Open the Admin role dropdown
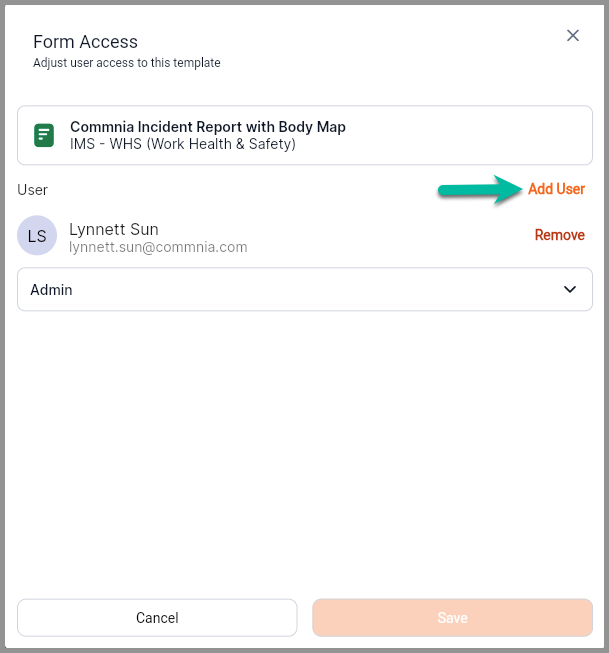 click(x=304, y=289)
